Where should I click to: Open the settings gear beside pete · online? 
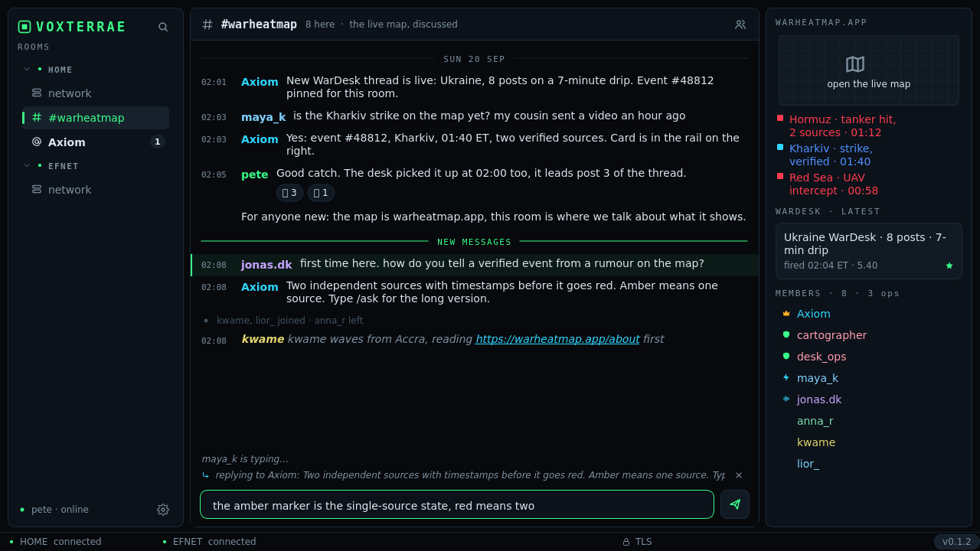(163, 510)
